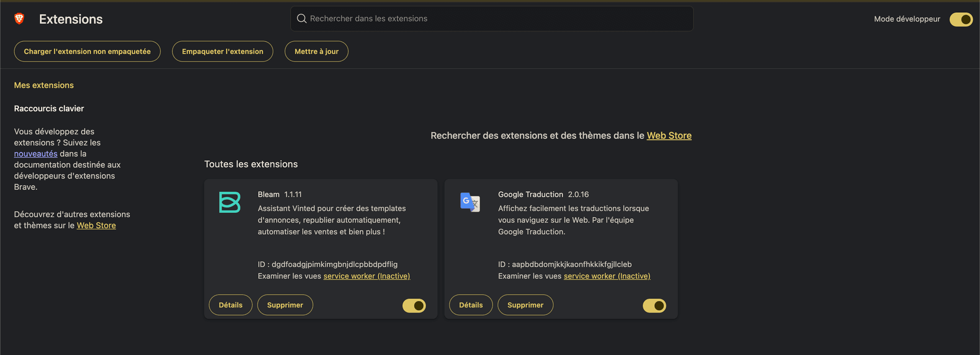980x355 pixels.
Task: Open Détails for Google Traduction
Action: tap(471, 305)
